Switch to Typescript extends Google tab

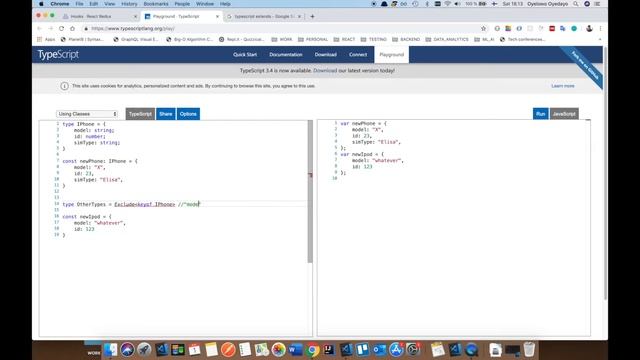(x=264, y=16)
